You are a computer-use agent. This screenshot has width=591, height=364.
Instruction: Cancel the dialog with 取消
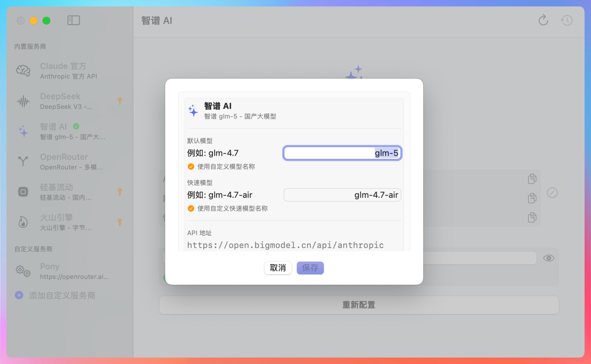tap(278, 268)
